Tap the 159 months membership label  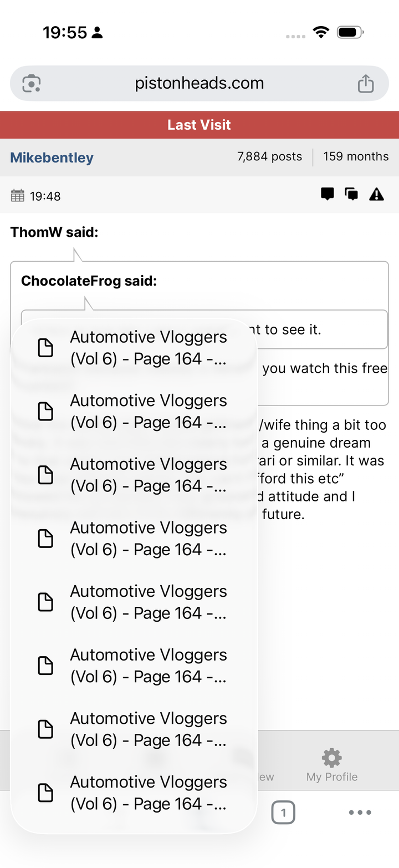[x=356, y=157]
